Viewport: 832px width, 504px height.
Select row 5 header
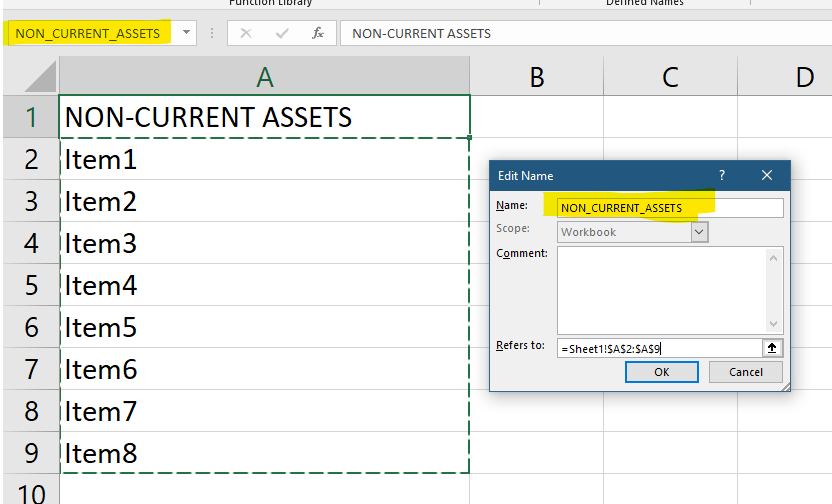tap(31, 284)
